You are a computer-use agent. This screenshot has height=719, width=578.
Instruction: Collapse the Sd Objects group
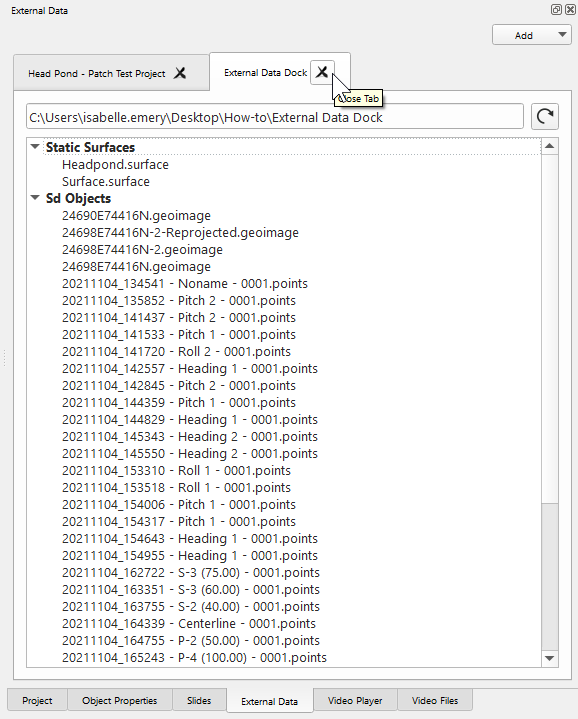35,198
